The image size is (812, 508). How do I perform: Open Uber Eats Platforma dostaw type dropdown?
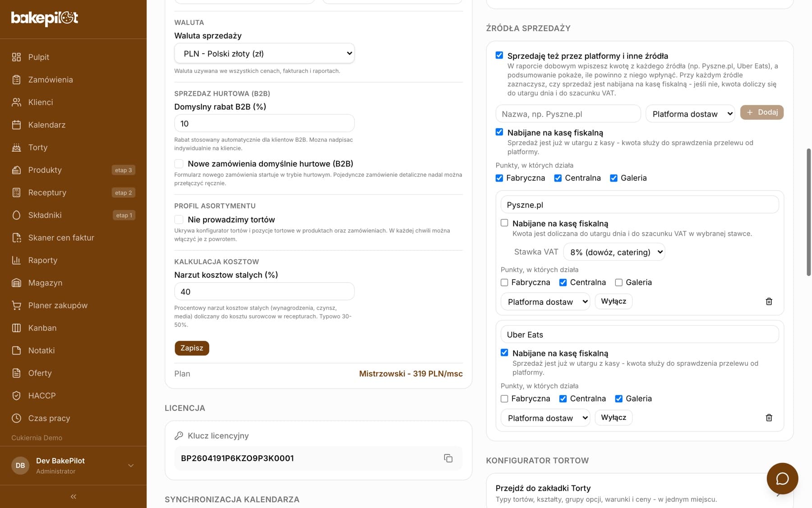click(545, 418)
